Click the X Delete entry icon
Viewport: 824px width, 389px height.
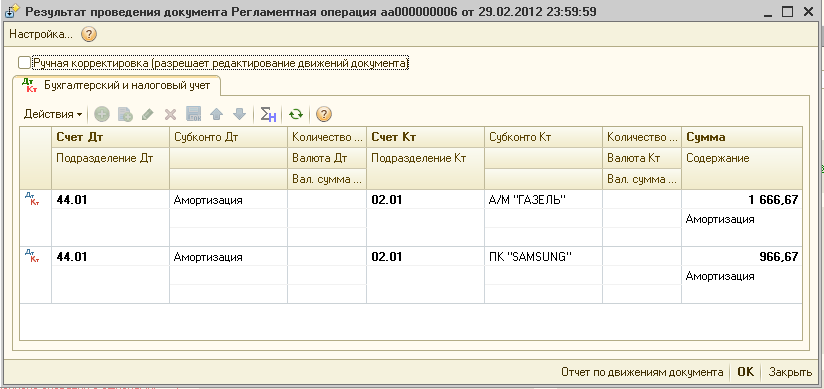[170, 114]
